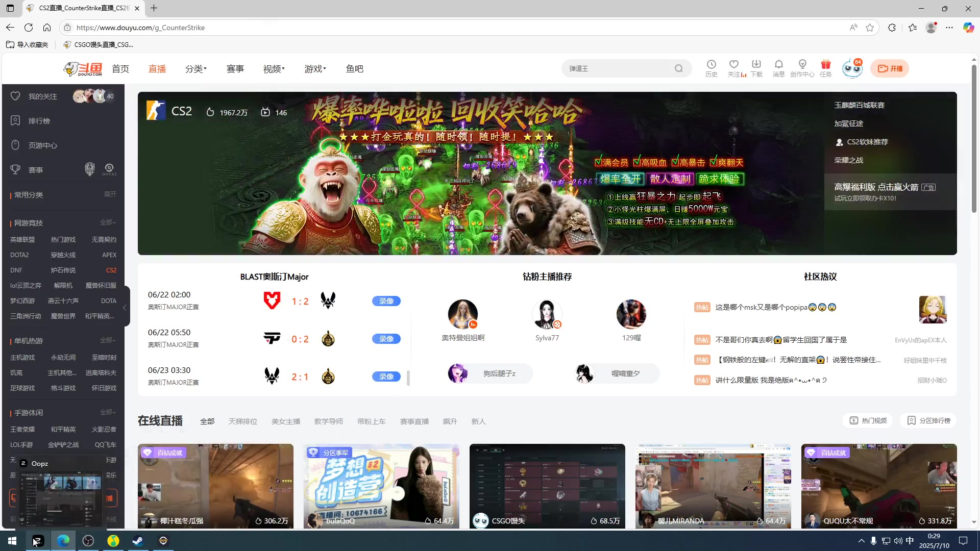Select the 首页 navigation tab
The width and height of the screenshot is (980, 551).
coord(120,69)
